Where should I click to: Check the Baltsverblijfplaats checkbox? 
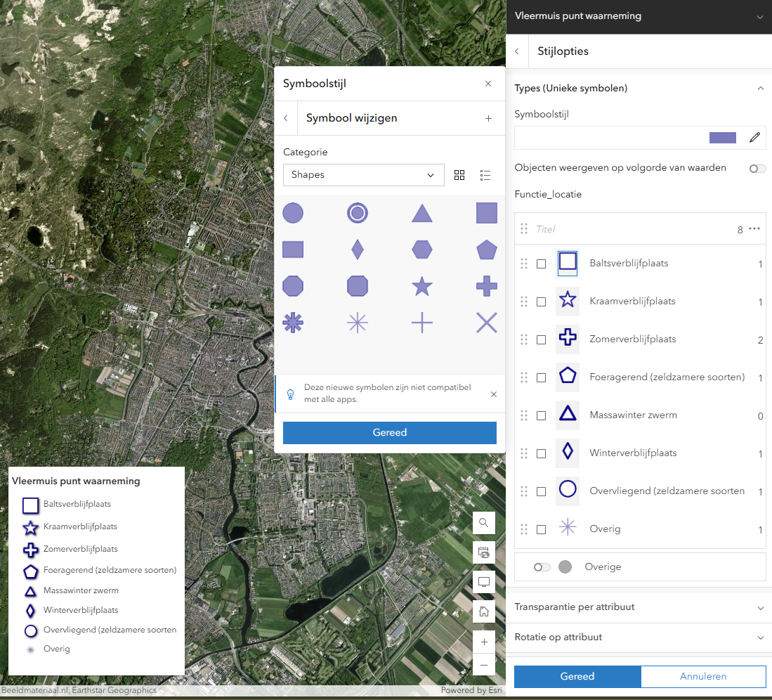point(541,264)
